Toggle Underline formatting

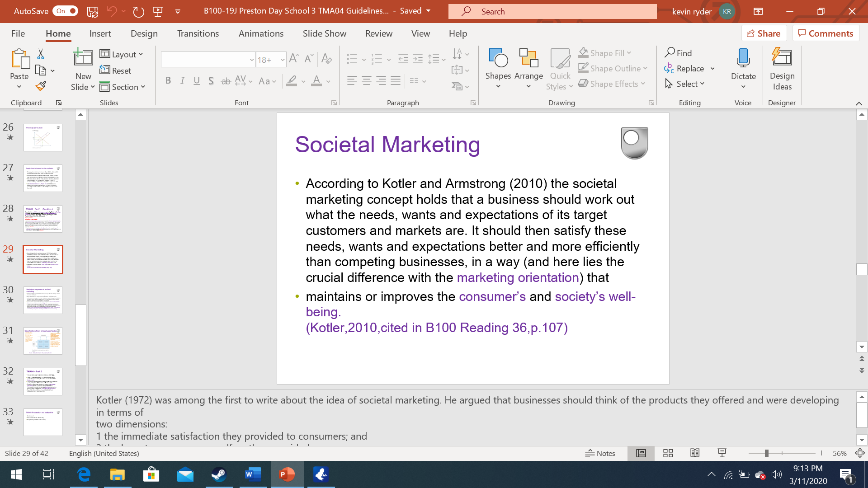point(197,81)
